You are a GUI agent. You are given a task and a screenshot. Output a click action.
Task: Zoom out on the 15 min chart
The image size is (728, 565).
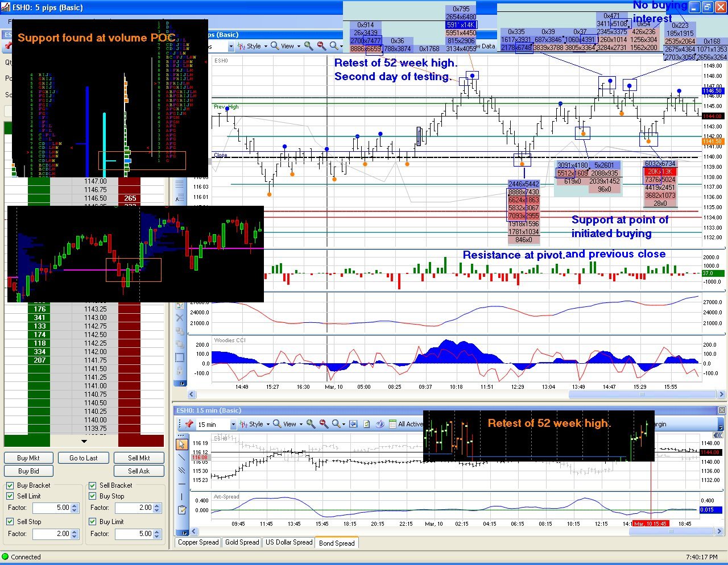[324, 424]
